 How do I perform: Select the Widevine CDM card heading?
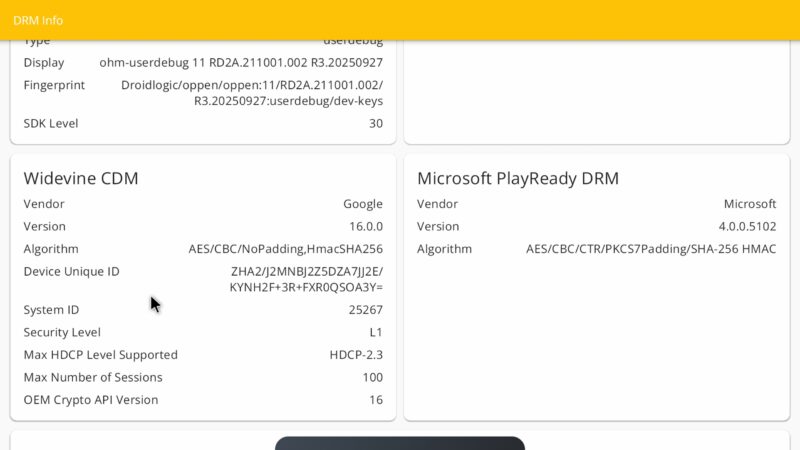[x=81, y=178]
